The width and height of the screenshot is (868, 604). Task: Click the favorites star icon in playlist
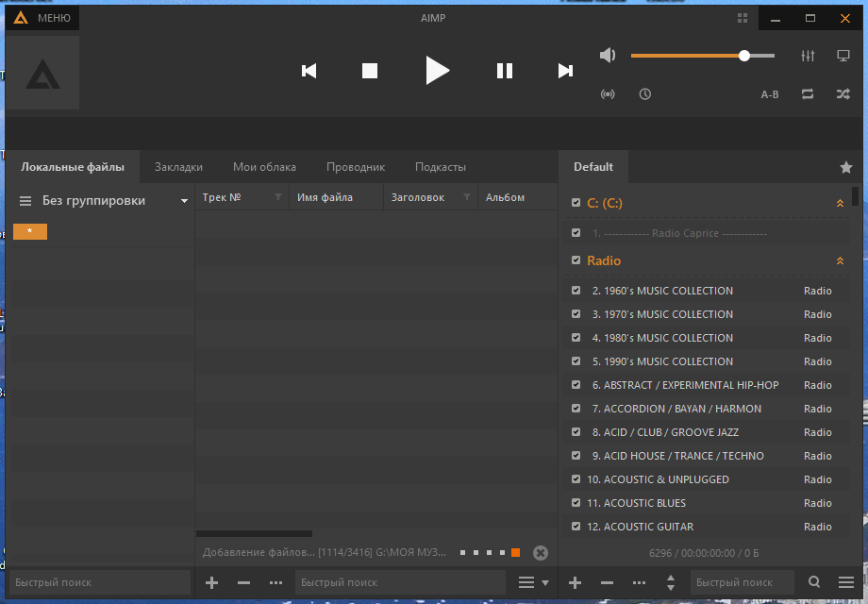(845, 167)
